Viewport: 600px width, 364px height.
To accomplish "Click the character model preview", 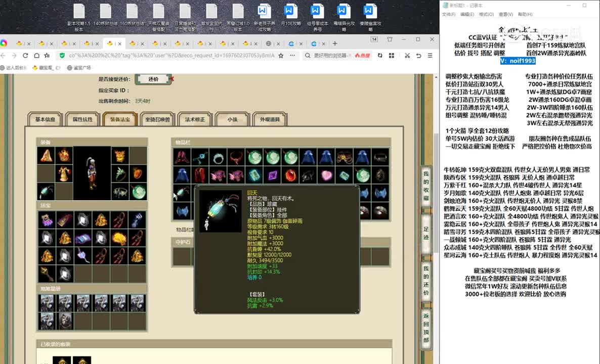I will (92, 173).
